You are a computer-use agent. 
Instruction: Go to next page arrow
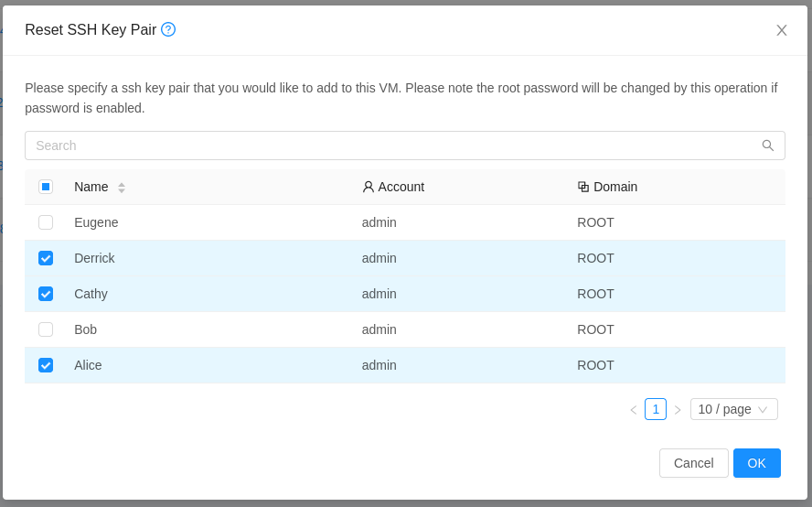click(x=678, y=410)
